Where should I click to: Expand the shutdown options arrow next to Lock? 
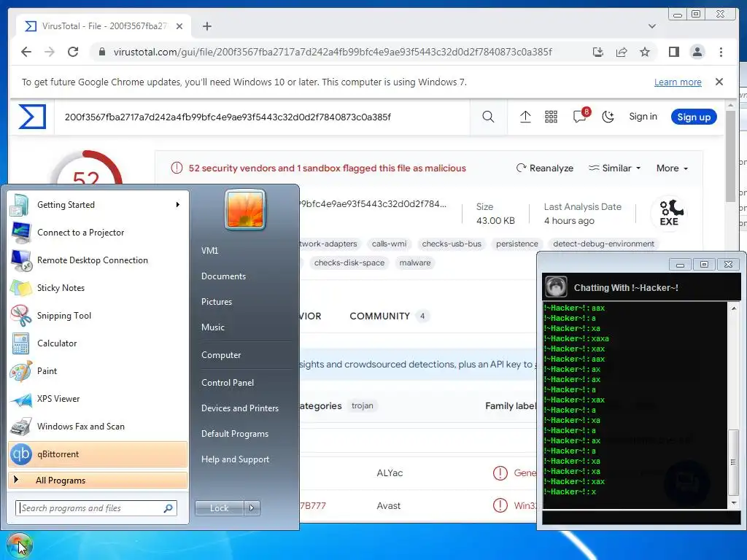(252, 508)
